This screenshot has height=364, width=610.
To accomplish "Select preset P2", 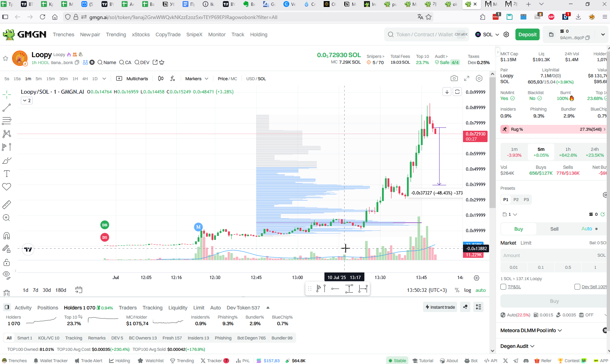I will point(516,200).
